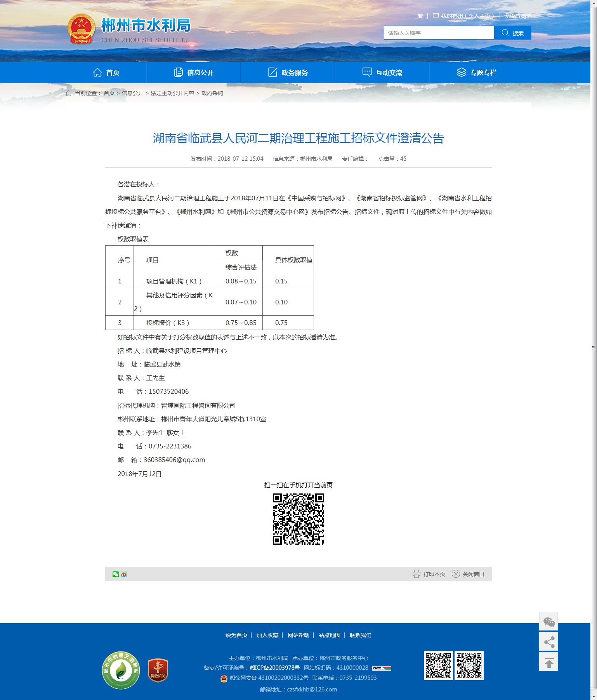
Task: Go to 政府采购 in the breadcrumb
Action: click(212, 93)
